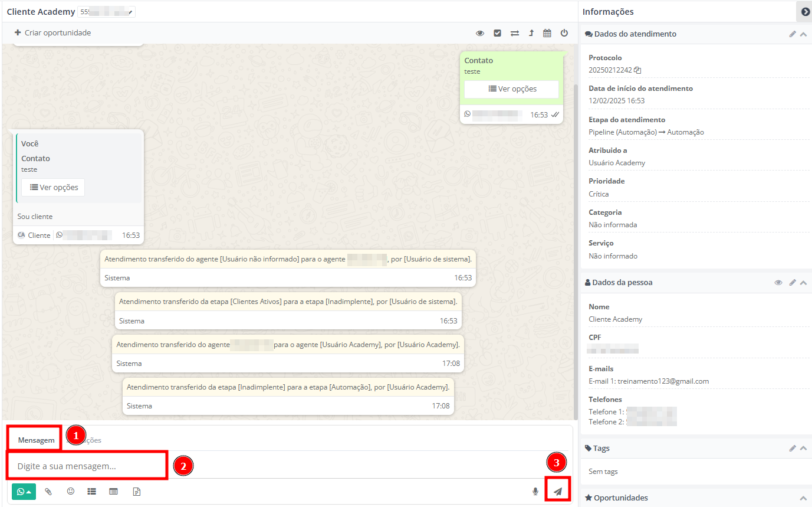
Task: Copy the protocol number with the copy icon
Action: click(638, 70)
